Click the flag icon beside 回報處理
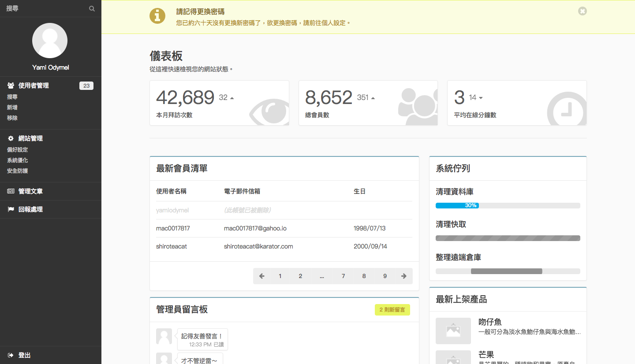635x364 pixels. 11,209
